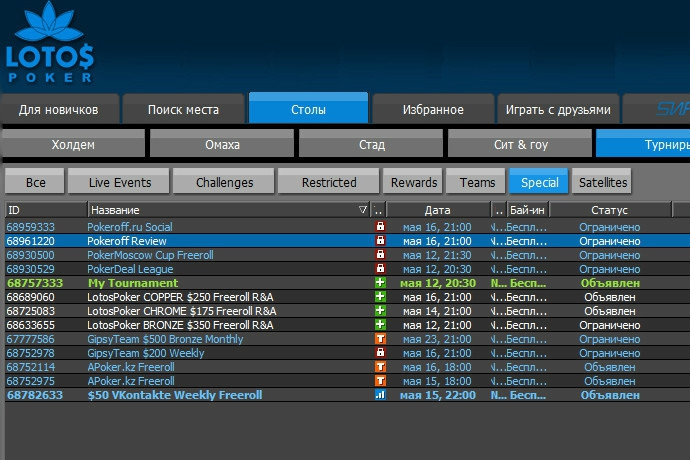The width and height of the screenshot is (690, 460).
Task: Click green plus icon for My Tournament
Action: pyautogui.click(x=380, y=283)
